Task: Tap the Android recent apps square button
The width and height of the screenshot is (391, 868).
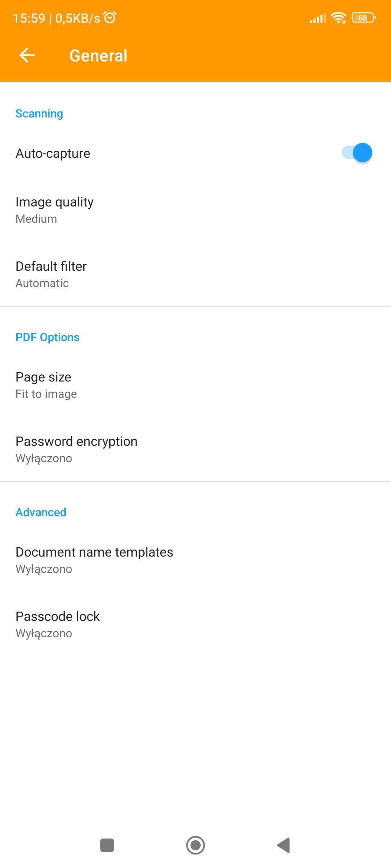Action: point(107,845)
